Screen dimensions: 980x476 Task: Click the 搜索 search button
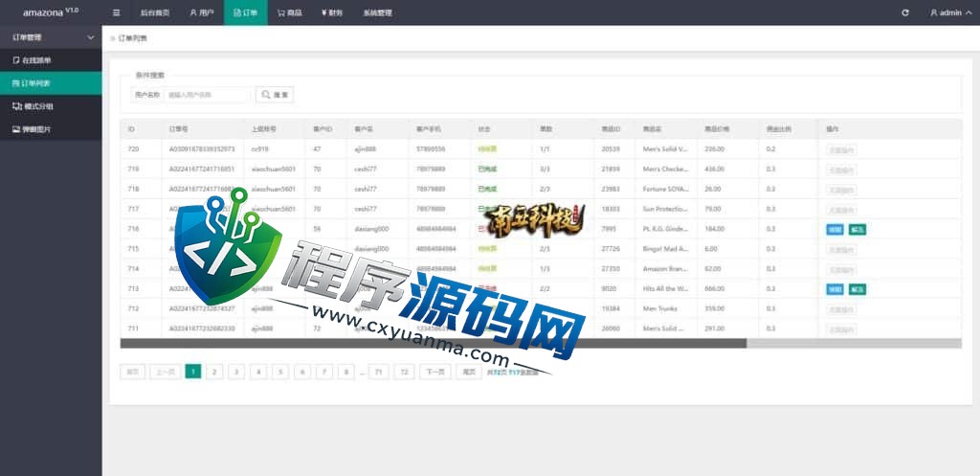coord(275,95)
